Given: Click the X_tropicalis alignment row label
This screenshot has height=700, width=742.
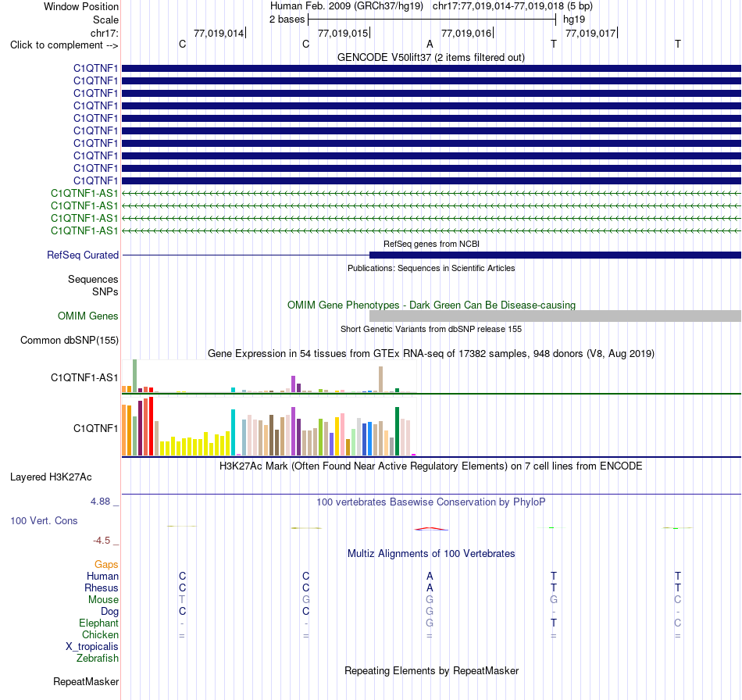Looking at the screenshot, I should 92,647.
